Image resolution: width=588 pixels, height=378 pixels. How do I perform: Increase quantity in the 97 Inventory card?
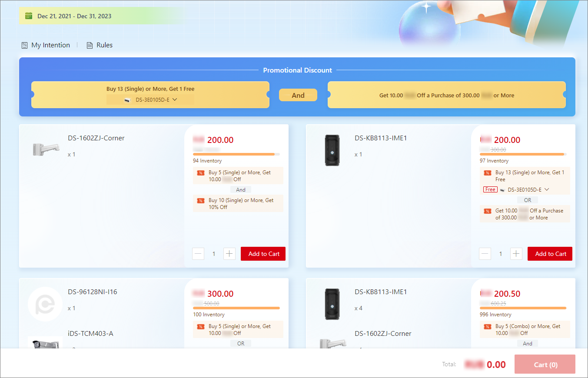[516, 254]
